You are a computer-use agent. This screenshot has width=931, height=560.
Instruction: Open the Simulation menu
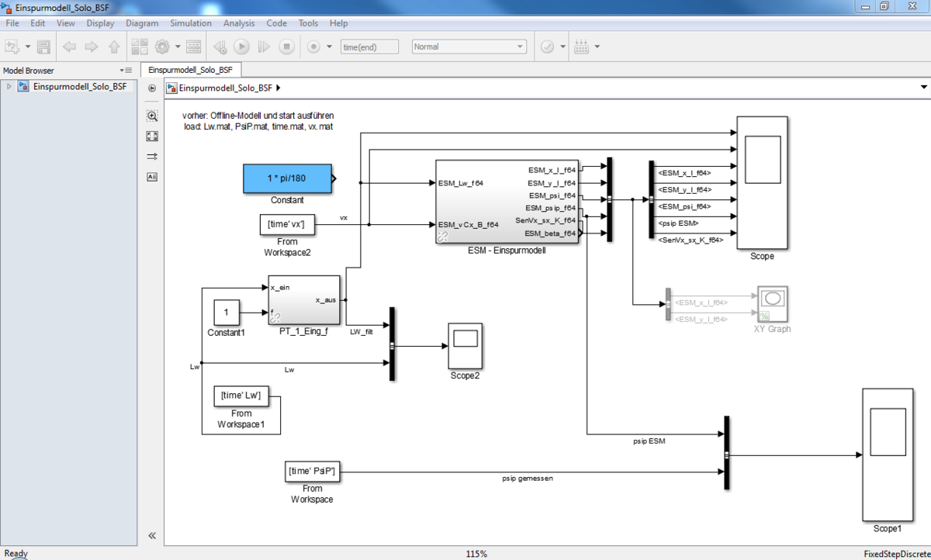click(x=190, y=23)
